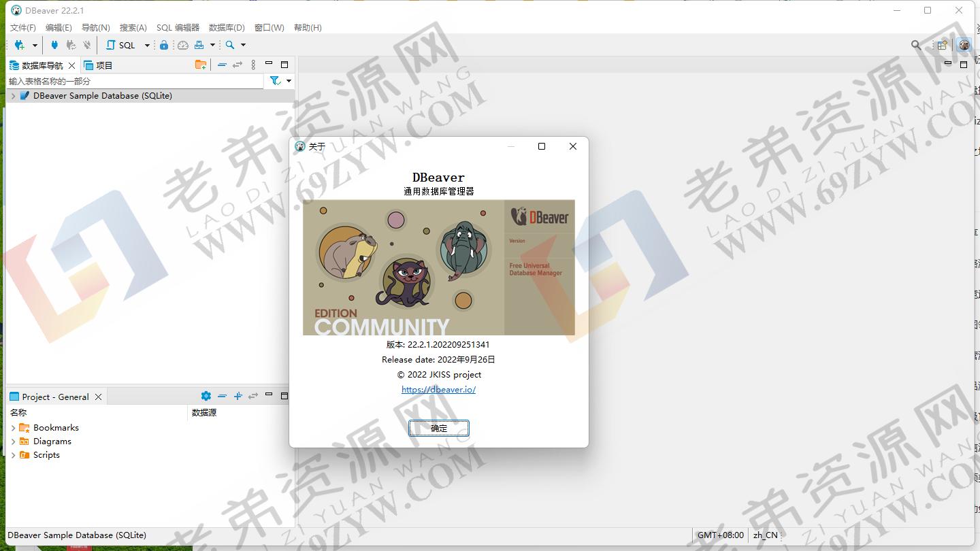The image size is (980, 551).
Task: Open the dropdown next to the SQL button
Action: pyautogui.click(x=147, y=45)
